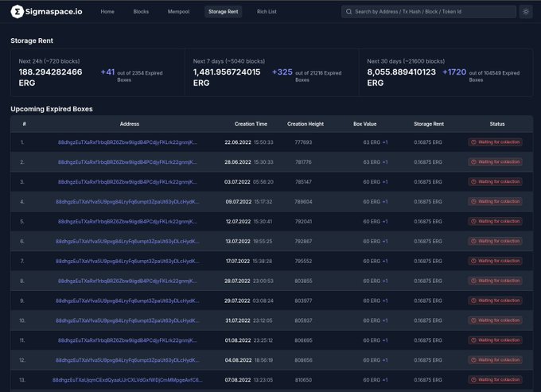Open address link in row 8
The width and height of the screenshot is (541, 392).
(127, 281)
